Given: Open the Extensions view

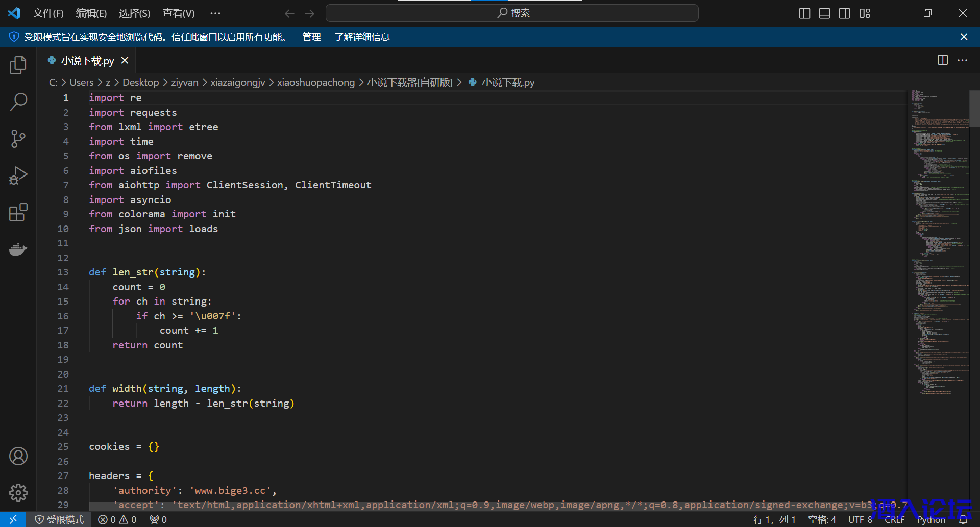Looking at the screenshot, I should (18, 212).
